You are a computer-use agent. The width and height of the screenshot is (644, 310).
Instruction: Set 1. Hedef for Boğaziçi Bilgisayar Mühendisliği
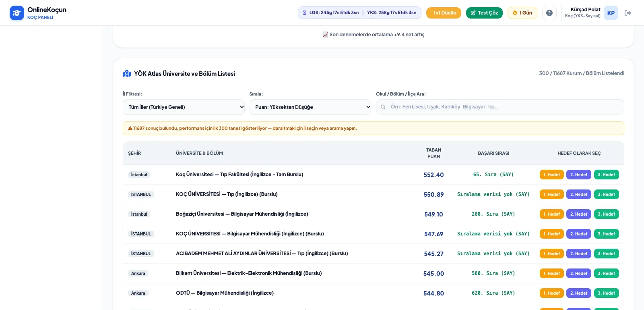point(552,214)
